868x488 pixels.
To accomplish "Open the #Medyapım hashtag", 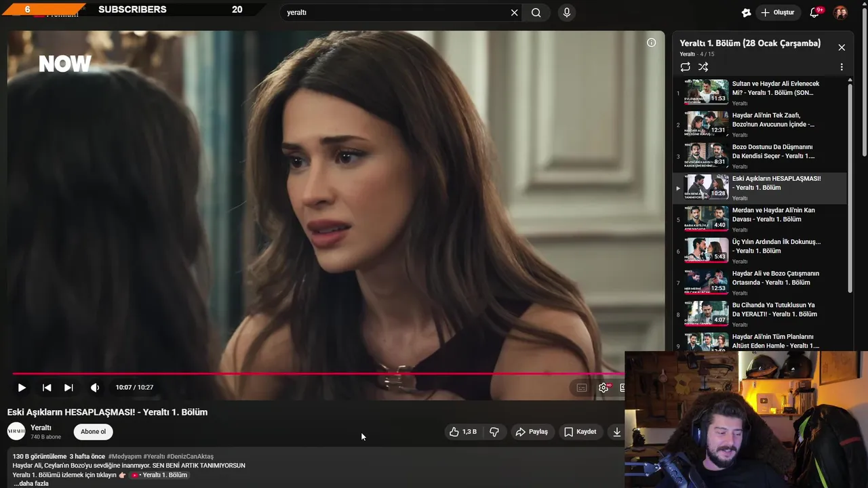I will click(125, 456).
